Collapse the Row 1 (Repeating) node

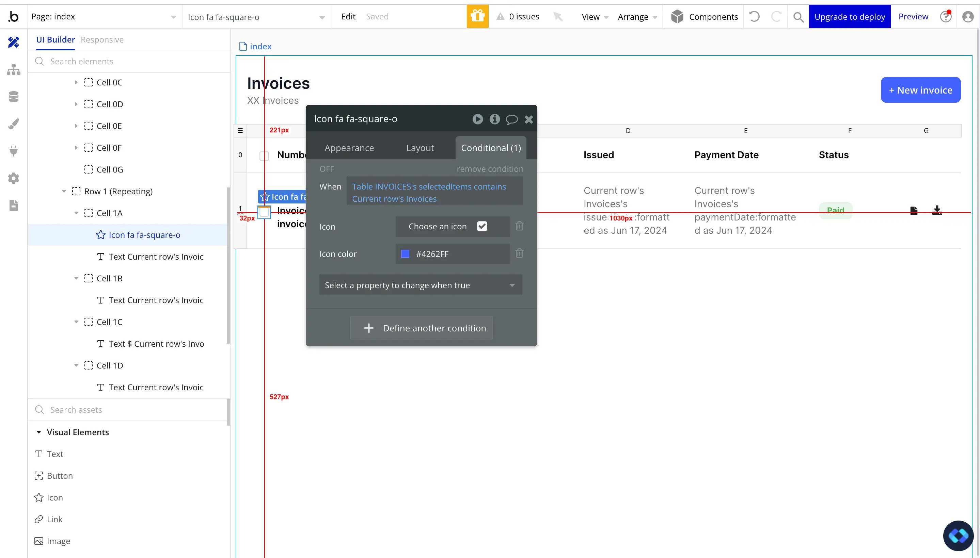[x=64, y=191]
